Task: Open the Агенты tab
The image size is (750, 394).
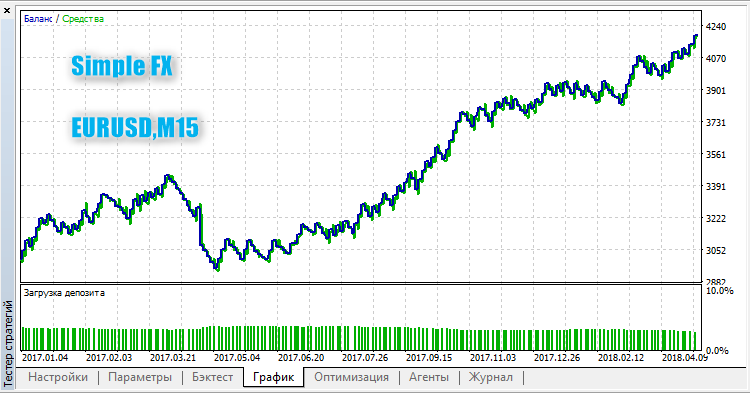Action: [x=429, y=377]
